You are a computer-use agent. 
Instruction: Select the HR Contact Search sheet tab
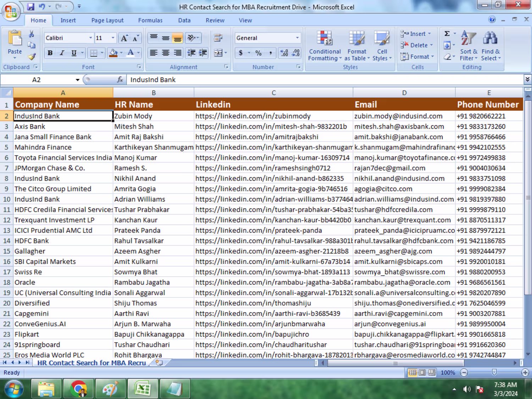pos(92,363)
